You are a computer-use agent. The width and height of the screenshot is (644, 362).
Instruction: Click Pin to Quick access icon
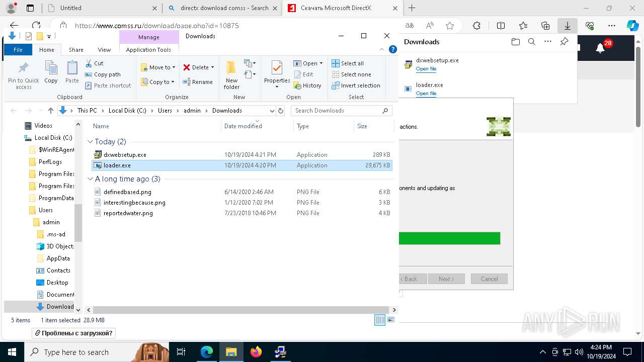[x=23, y=68]
